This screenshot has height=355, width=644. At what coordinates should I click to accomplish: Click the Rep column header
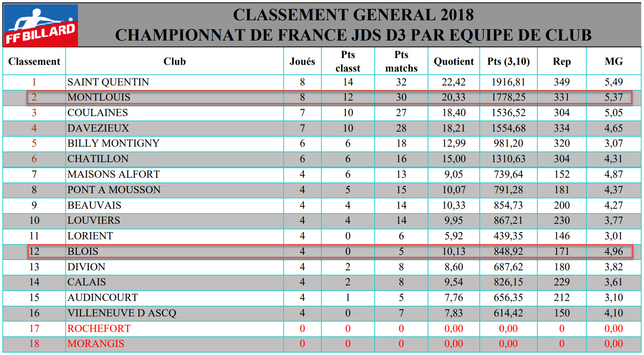pos(561,62)
